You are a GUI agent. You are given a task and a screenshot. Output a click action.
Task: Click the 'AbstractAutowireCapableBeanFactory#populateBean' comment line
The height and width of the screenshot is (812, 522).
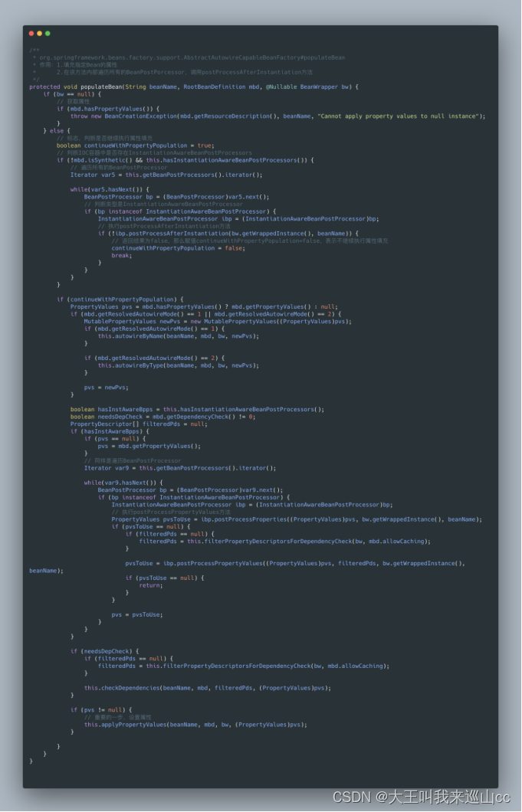(x=189, y=57)
